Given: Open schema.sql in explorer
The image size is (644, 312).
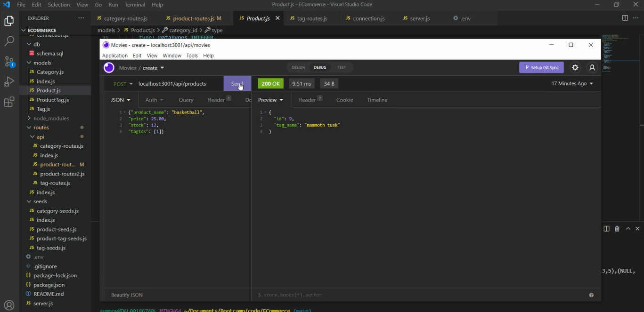Looking at the screenshot, I should (x=50, y=54).
